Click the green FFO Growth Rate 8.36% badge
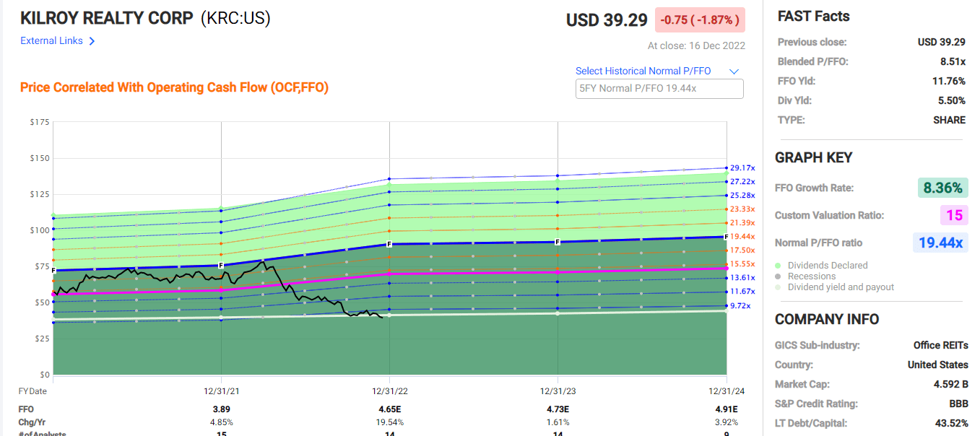 (x=943, y=188)
